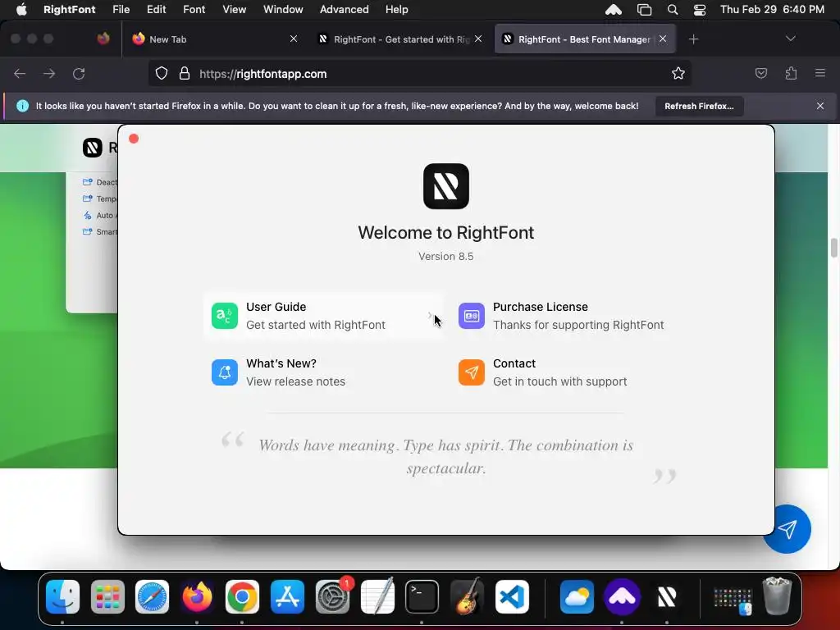
Task: Open Spotlight search in menu bar
Action: coord(673,9)
